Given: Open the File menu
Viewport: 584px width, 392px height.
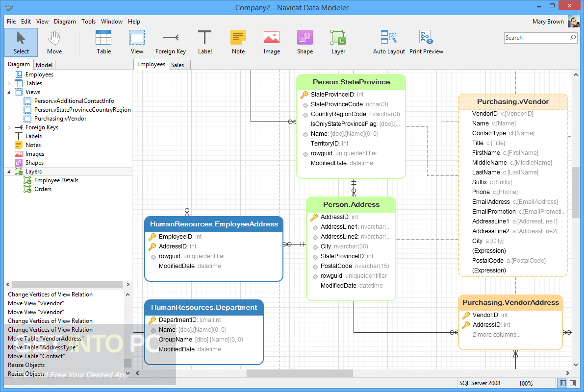Looking at the screenshot, I should tap(11, 22).
